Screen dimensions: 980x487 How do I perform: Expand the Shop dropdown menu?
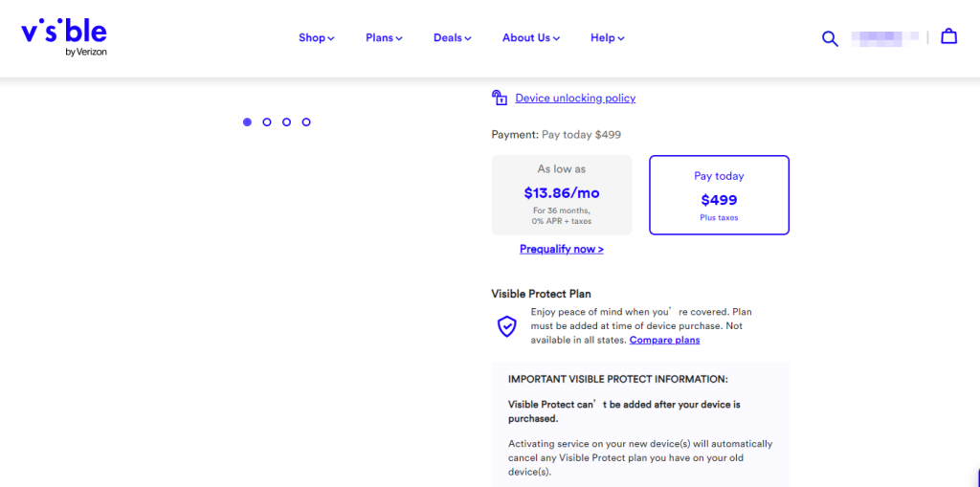316,37
